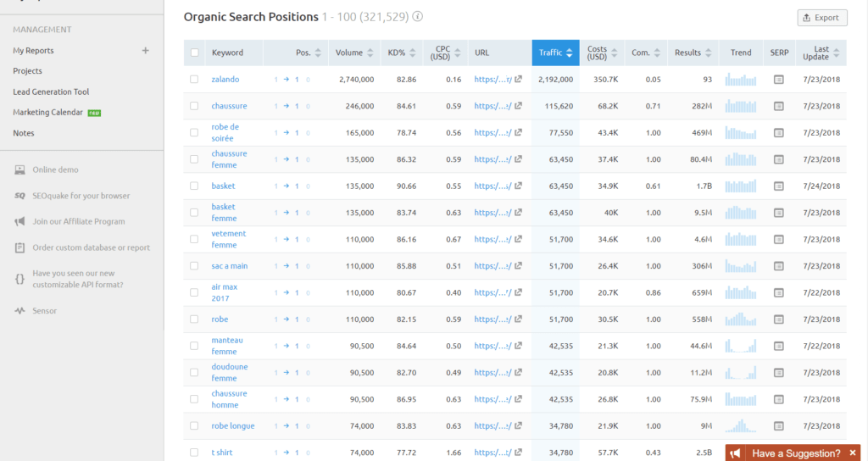Click the trend chart for chaussure femme
This screenshot has width=868, height=461.
point(741,159)
